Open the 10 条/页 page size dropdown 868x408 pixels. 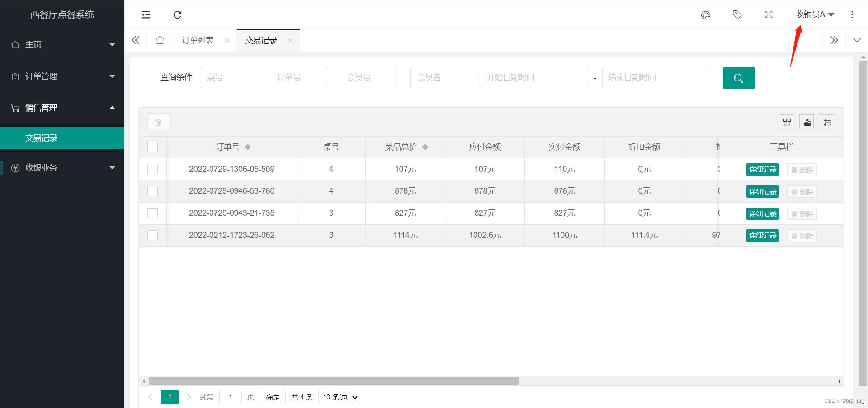point(339,397)
